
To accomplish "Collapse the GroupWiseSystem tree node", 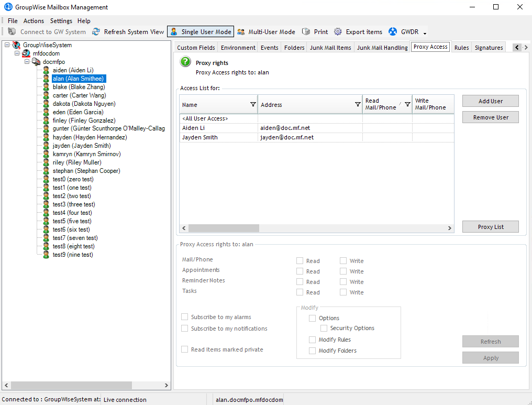I will tap(7, 45).
